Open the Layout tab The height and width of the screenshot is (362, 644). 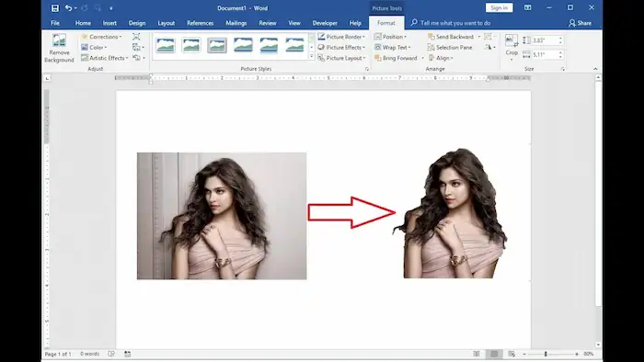point(167,23)
